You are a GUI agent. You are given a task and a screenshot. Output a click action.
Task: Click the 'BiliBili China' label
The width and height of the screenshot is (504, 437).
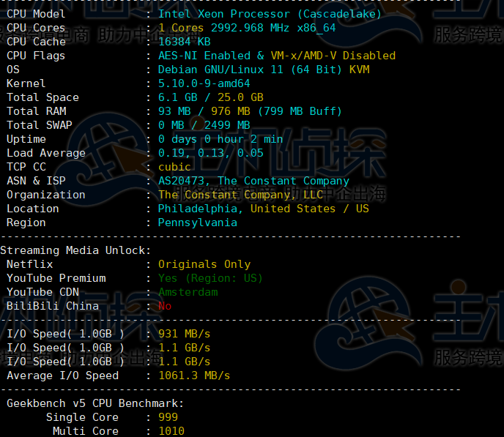53,306
